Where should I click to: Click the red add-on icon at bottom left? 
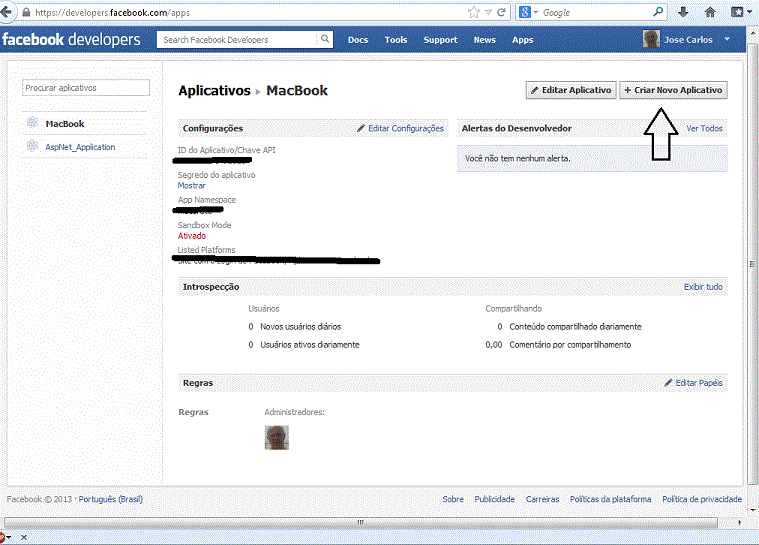1,537
